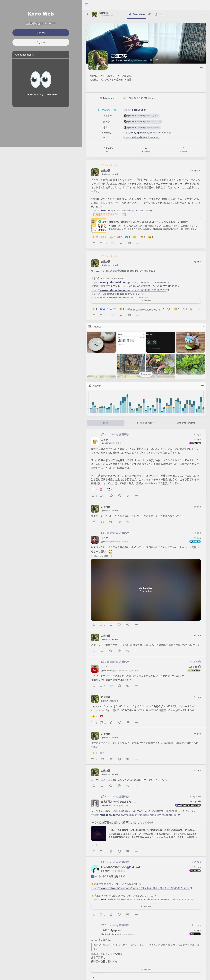Click the profile's beagle avatar on the banner

tap(98, 60)
